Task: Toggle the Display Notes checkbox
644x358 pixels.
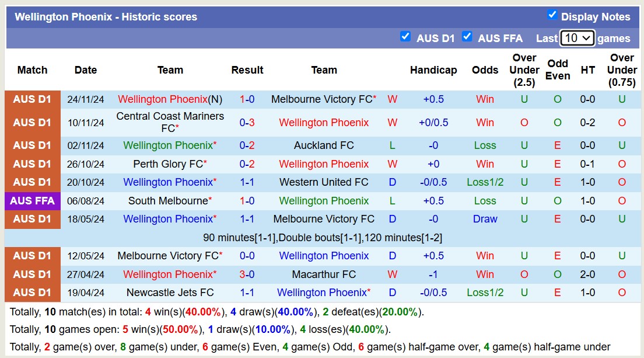Action: [552, 15]
